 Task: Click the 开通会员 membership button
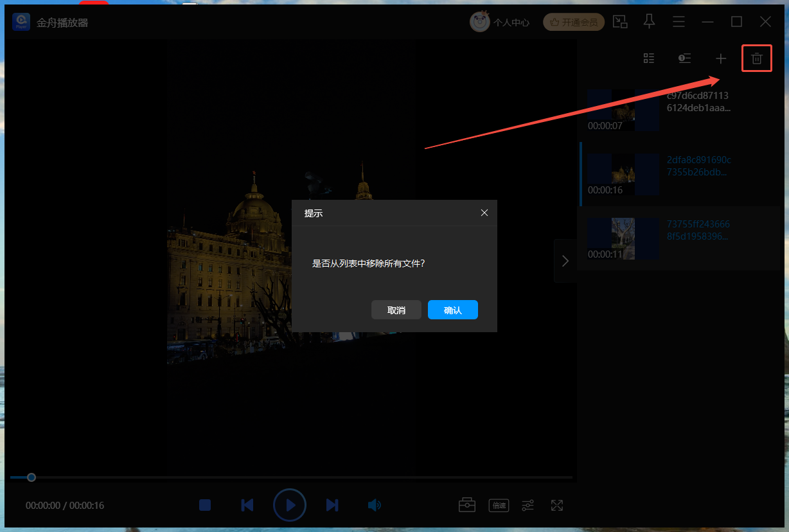click(574, 22)
